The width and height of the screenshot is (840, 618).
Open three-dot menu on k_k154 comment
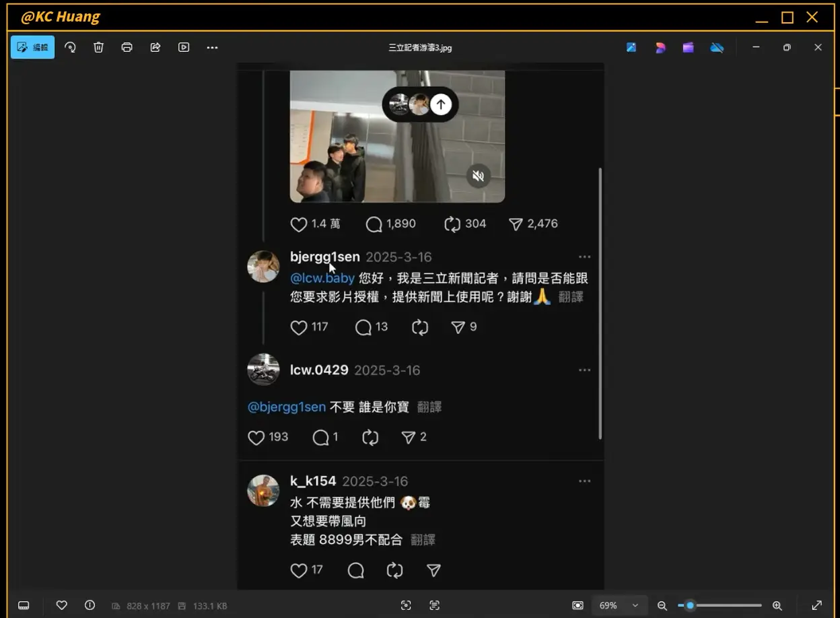(x=584, y=481)
